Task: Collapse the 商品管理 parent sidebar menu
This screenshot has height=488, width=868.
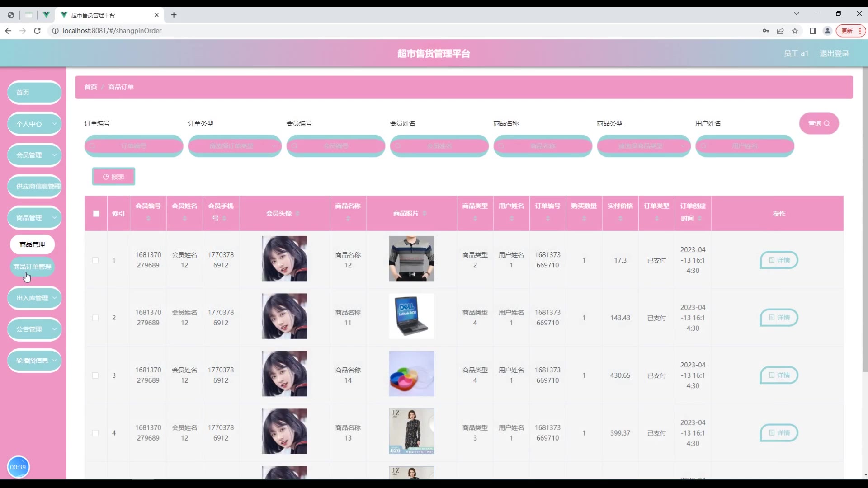Action: coord(34,217)
